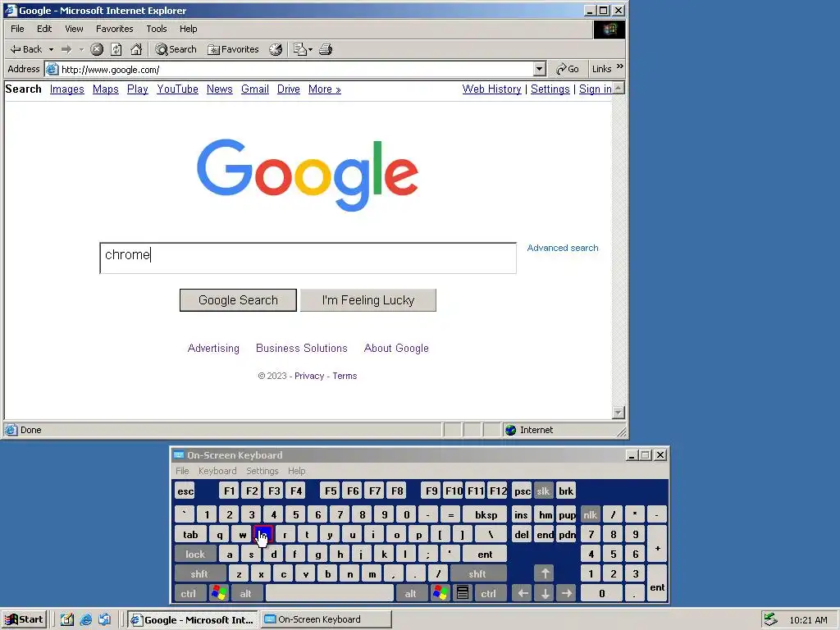The width and height of the screenshot is (840, 630).
Task: Open the Keyboard menu in On-Screen Keyboard
Action: point(217,471)
